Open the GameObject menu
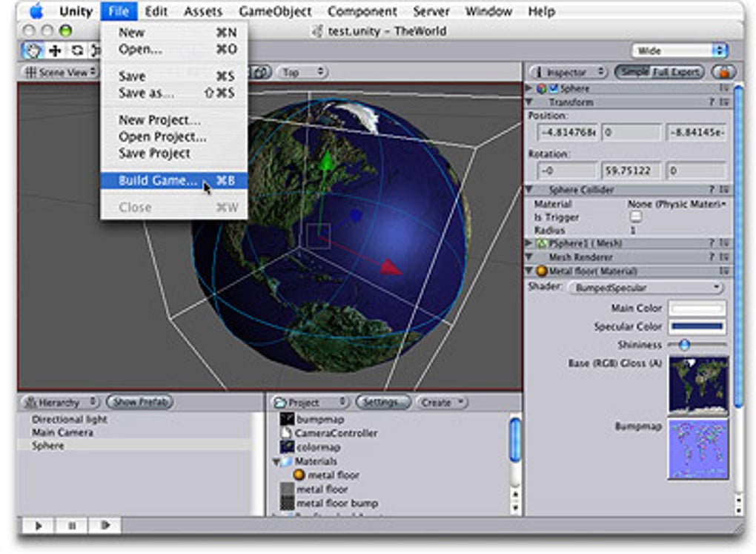The width and height of the screenshot is (756, 554). coord(275,11)
